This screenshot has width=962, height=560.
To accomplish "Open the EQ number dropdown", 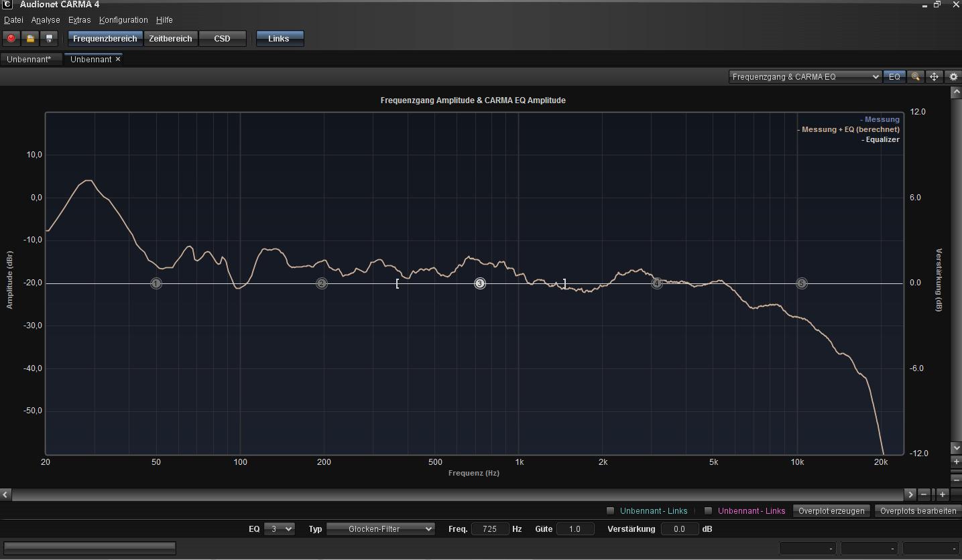I will [x=280, y=529].
